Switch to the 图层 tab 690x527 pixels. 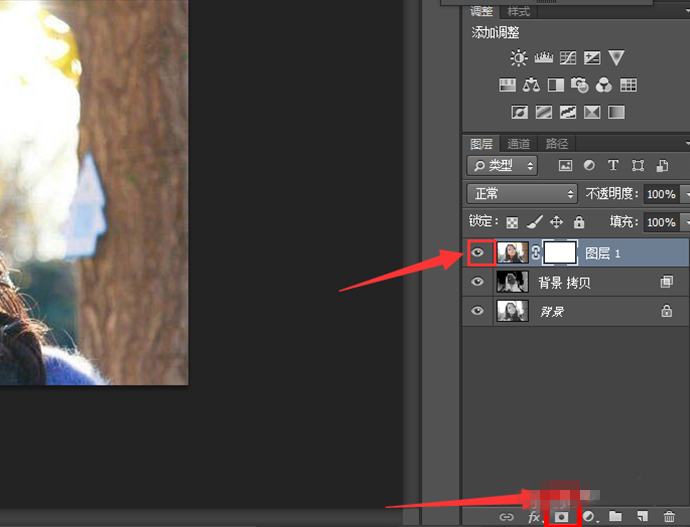pos(481,144)
